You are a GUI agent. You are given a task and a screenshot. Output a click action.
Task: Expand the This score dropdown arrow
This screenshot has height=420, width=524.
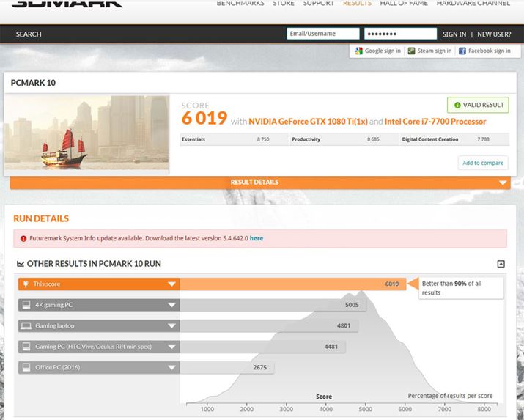171,284
